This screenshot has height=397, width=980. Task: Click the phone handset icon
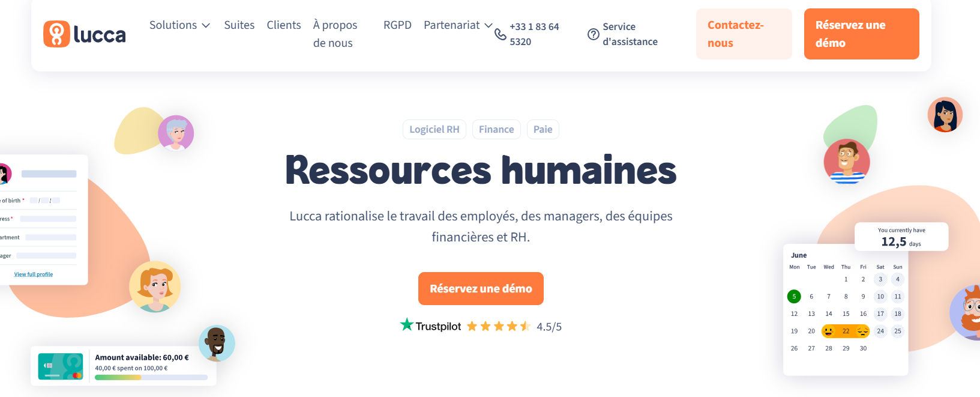click(500, 34)
